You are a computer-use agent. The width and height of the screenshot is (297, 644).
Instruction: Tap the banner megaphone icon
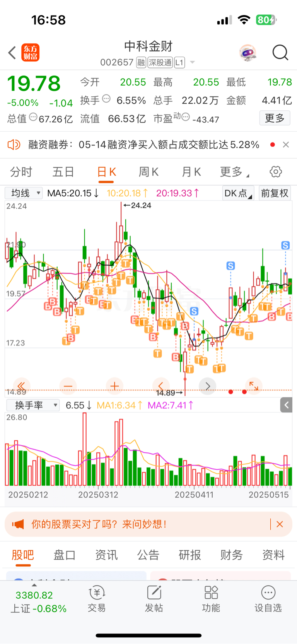click(18, 524)
